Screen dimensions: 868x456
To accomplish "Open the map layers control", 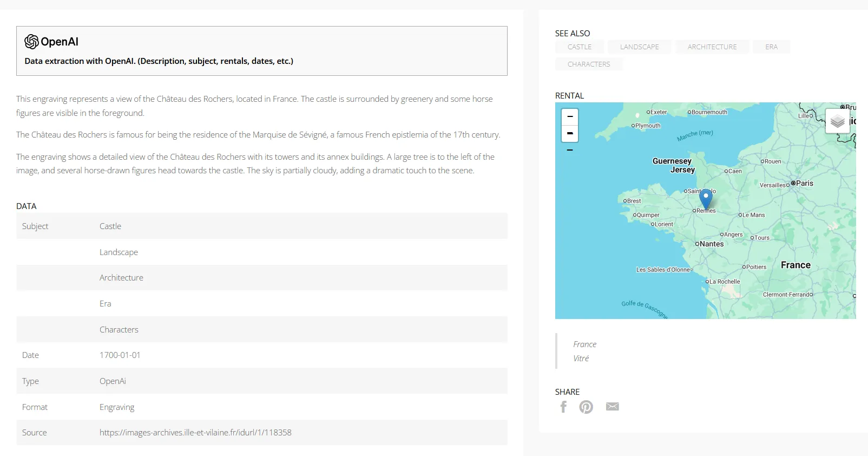I will 837,121.
